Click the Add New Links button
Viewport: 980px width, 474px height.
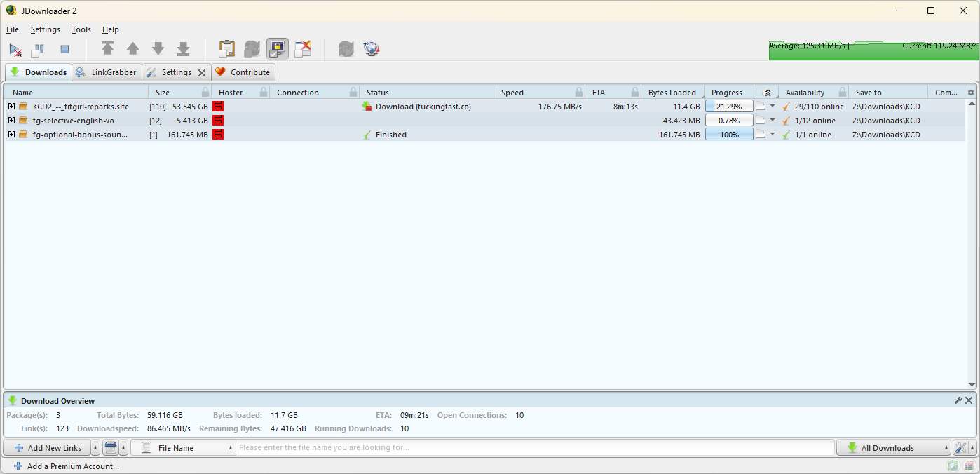point(47,447)
